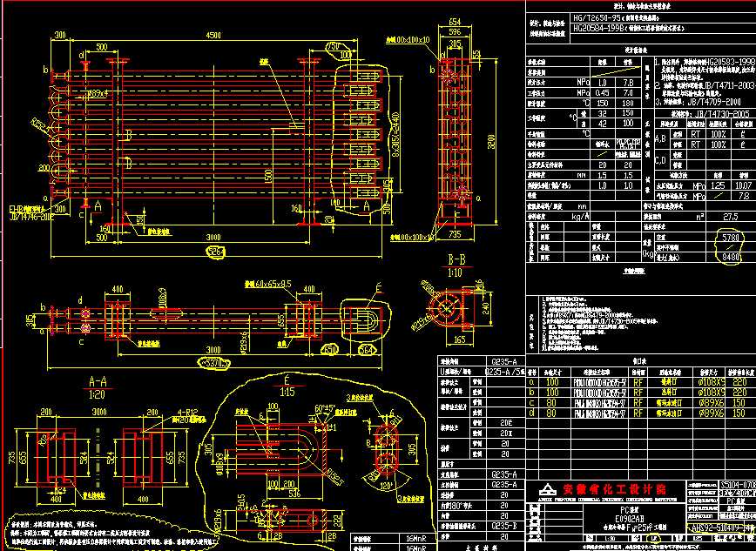Screen dimensions: 756x551
Task: Select letter a in the nozzle table
Action: pos(532,382)
